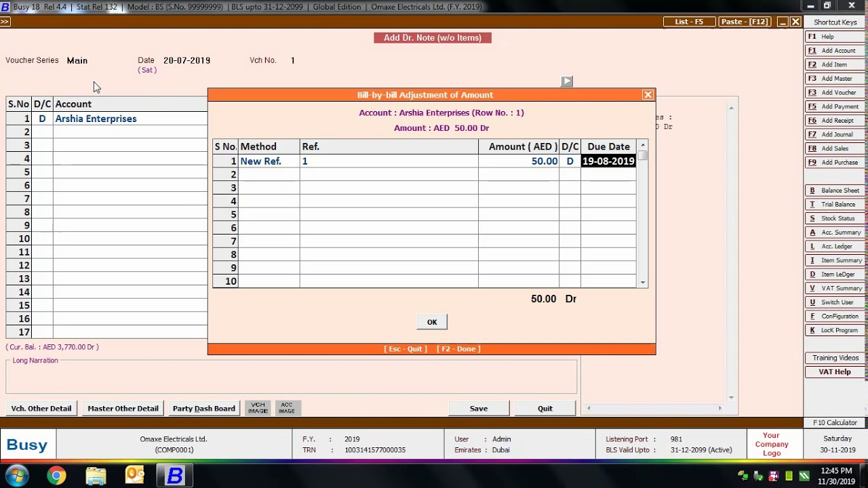Open F1 Help shortcut

[x=835, y=37]
